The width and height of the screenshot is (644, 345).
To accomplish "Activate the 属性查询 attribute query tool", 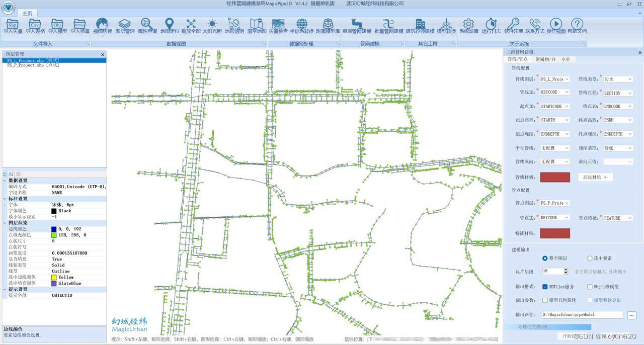I will [x=147, y=26].
